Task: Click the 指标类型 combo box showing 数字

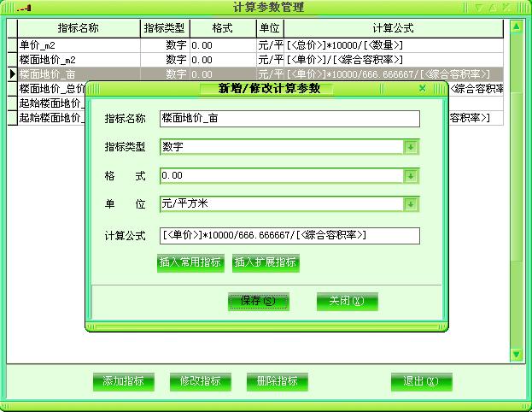Action: [289, 147]
